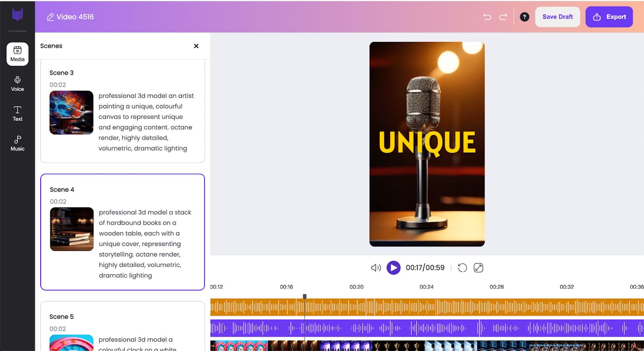
Task: Export the video
Action: (609, 17)
